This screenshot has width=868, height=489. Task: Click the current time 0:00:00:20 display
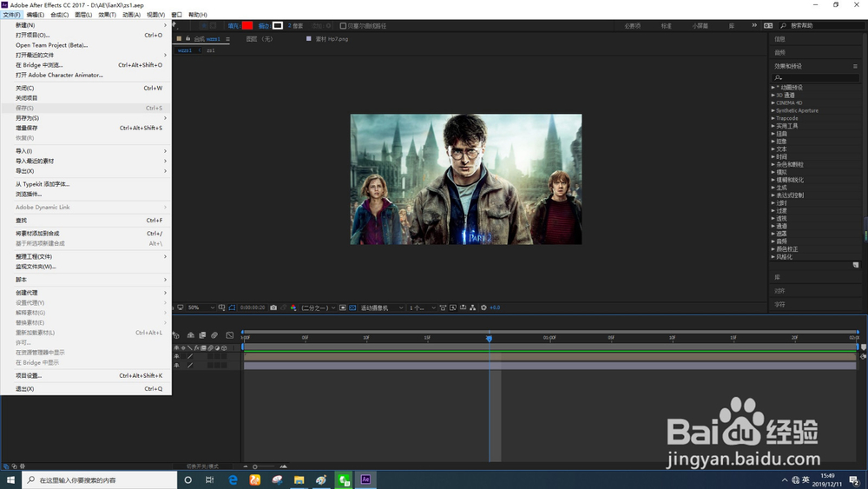click(x=253, y=307)
